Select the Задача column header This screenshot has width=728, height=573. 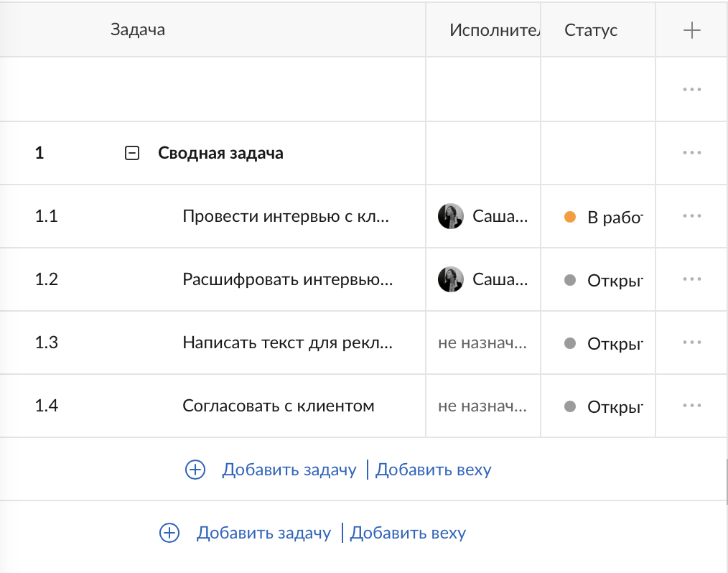tap(136, 29)
